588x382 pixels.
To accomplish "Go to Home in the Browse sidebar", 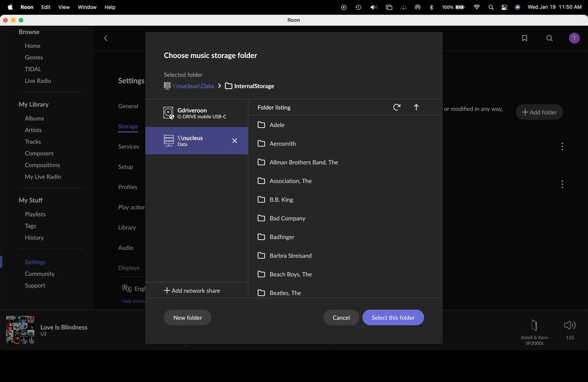I will pyautogui.click(x=32, y=46).
